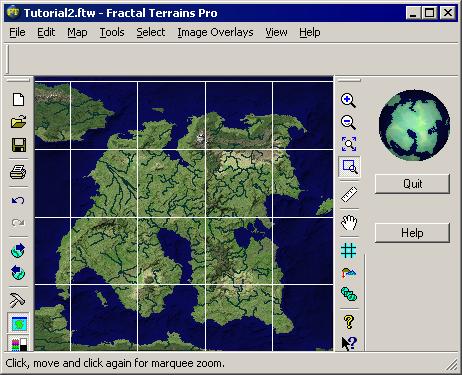Screen dimensions: 462x375
Task: Toggle the marquee zoom window tool
Action: (x=349, y=166)
